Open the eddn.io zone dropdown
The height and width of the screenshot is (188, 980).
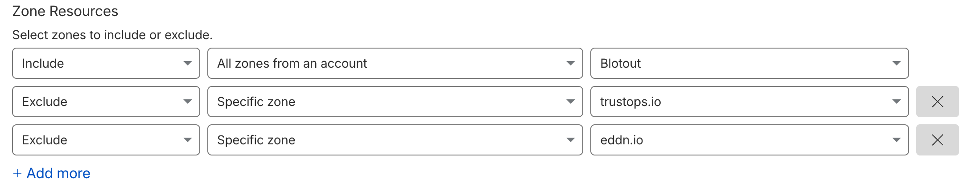pyautogui.click(x=749, y=140)
